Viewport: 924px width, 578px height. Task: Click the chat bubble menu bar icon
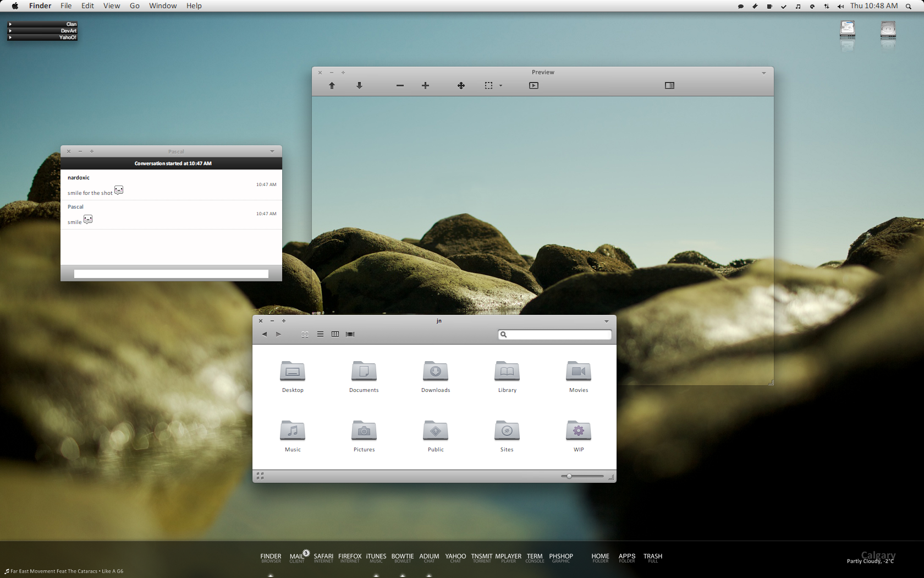741,7
